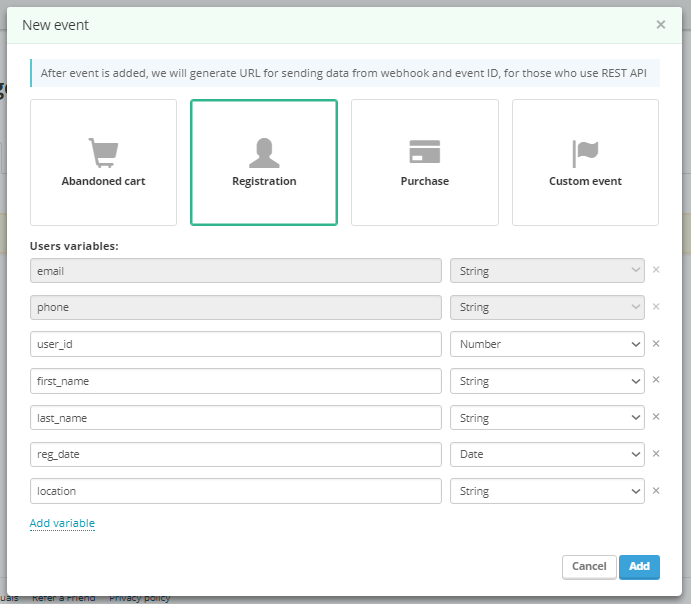Viewport: 691px width, 604px height.
Task: Select the Abandoned cart event type
Action: coord(103,162)
